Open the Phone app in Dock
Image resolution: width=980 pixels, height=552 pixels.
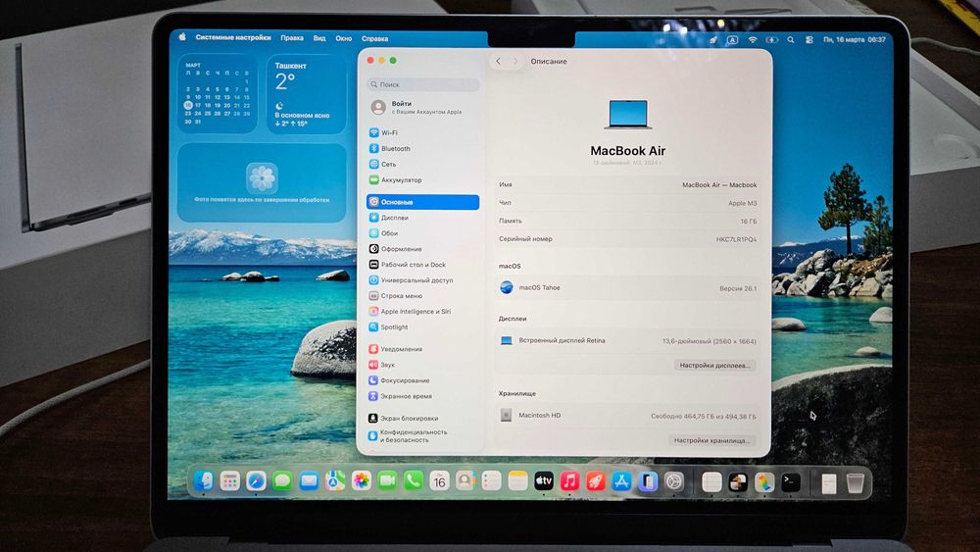coord(414,480)
